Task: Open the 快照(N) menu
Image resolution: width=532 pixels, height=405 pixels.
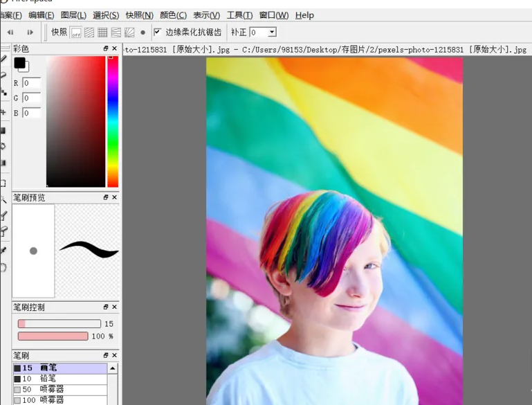Action: click(140, 15)
